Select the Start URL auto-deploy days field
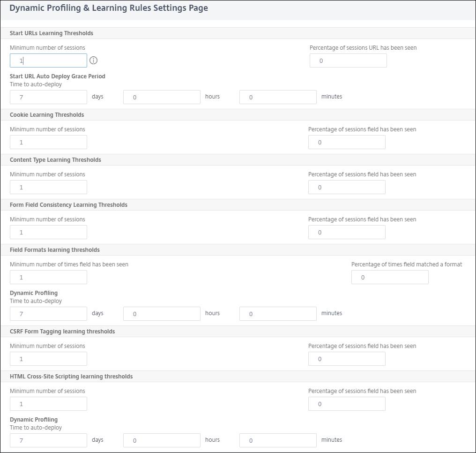 point(48,97)
